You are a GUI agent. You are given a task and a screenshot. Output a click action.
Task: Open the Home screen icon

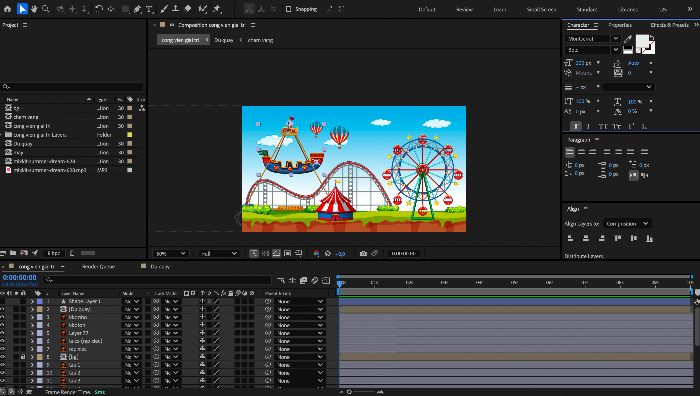8,8
